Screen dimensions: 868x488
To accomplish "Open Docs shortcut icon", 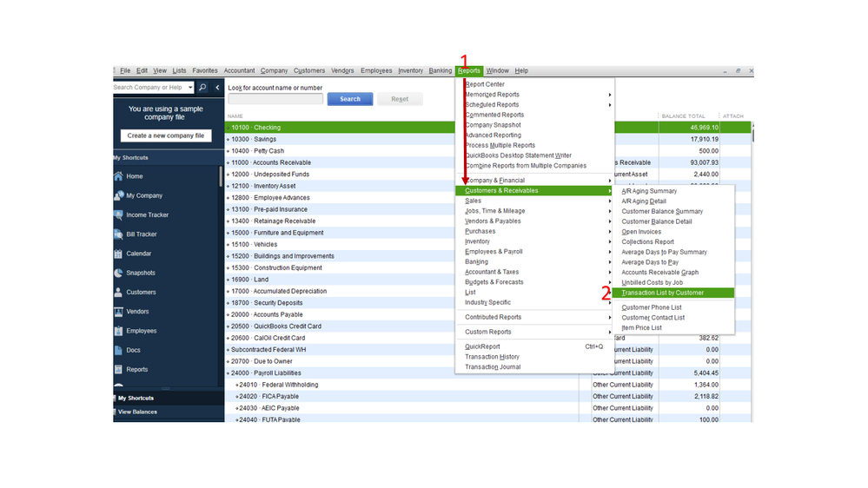I will point(118,350).
